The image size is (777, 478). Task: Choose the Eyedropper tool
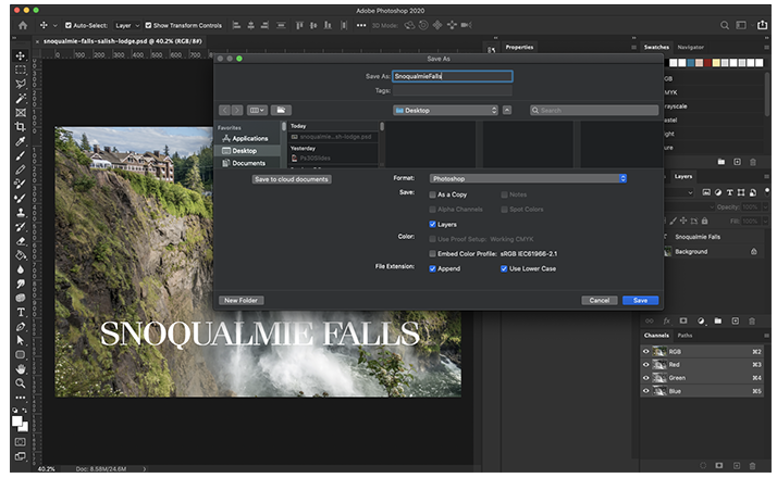[20, 142]
